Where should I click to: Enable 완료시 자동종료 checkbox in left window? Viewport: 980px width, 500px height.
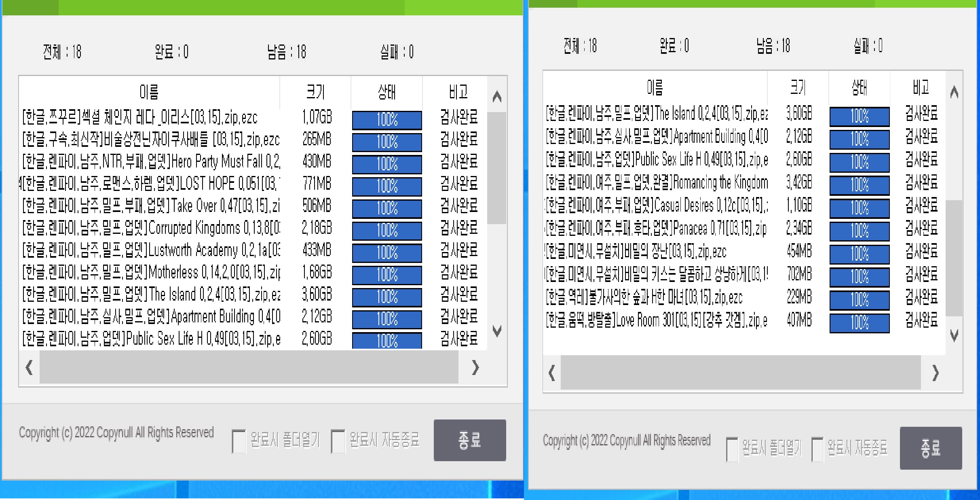click(338, 441)
